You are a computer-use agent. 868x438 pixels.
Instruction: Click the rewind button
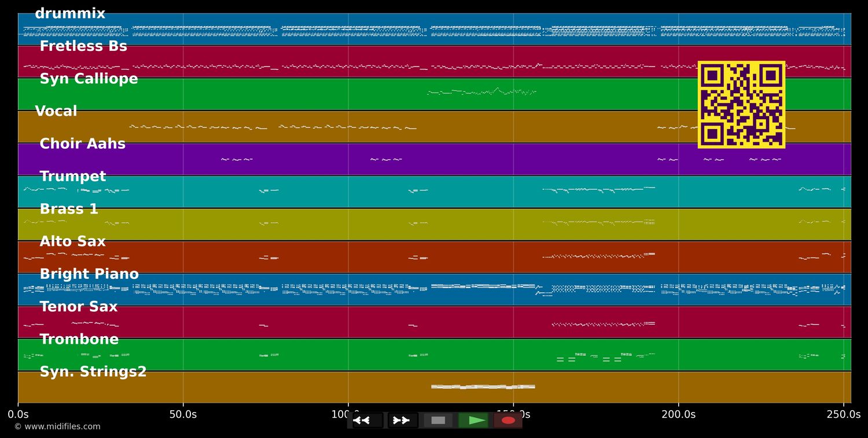point(367,420)
